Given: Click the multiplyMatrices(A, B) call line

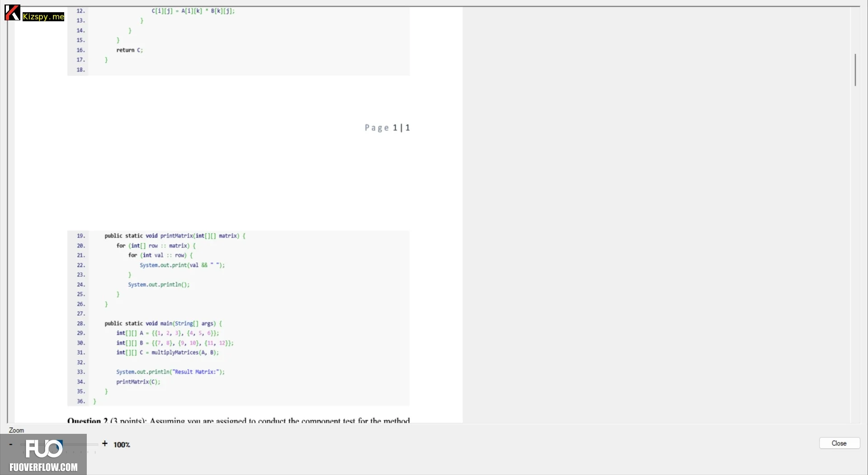Looking at the screenshot, I should [x=168, y=352].
